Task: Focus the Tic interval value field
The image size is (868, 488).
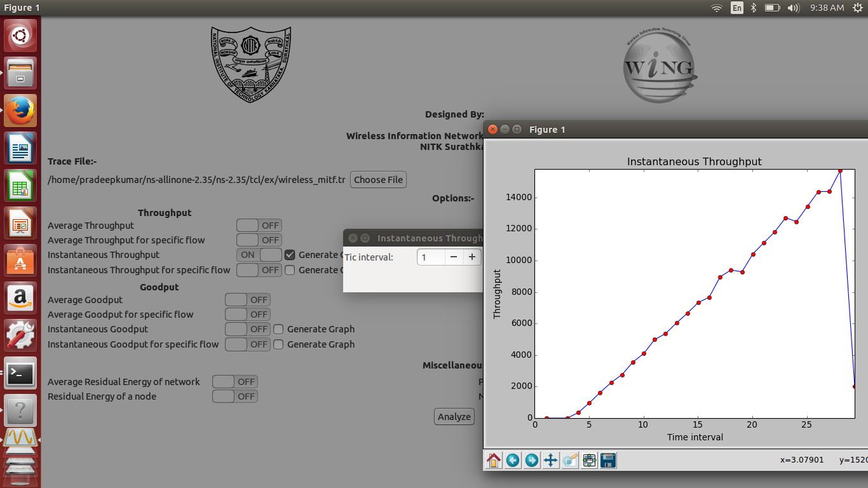Action: pyautogui.click(x=430, y=257)
